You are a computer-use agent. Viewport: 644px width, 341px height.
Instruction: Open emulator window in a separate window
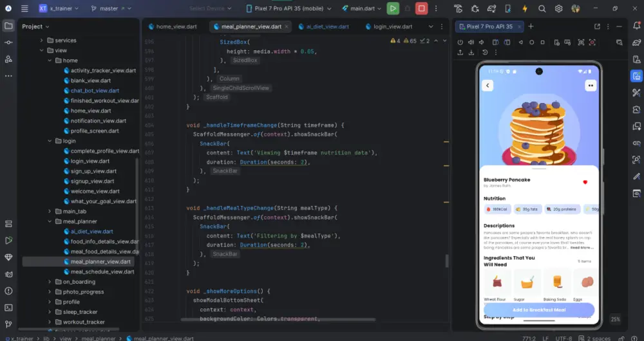(597, 26)
